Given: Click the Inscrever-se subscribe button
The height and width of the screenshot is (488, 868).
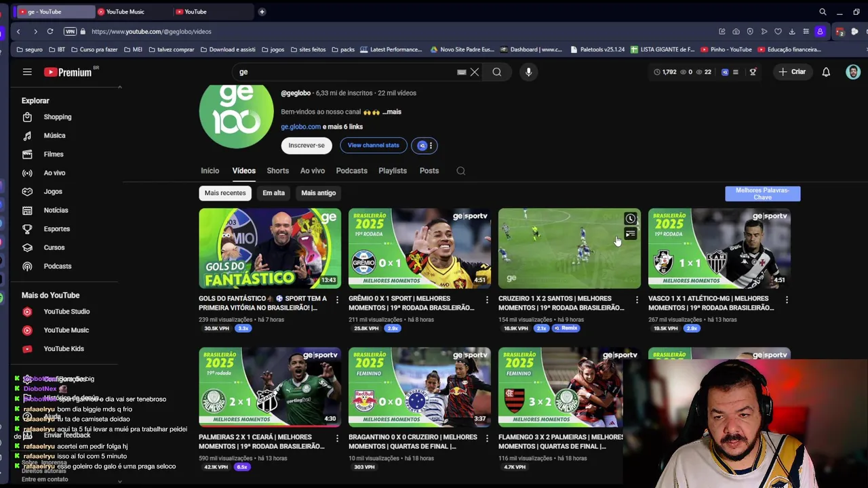Looking at the screenshot, I should [307, 146].
